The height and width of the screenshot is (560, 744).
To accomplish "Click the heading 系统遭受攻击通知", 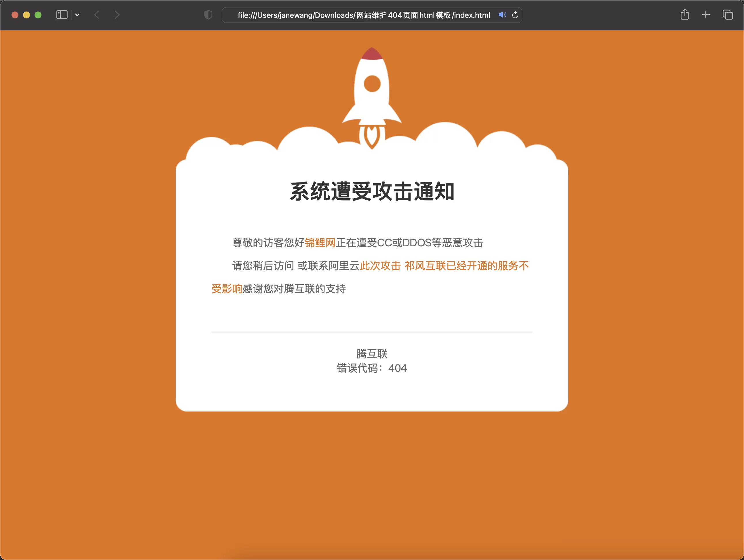I will 372,192.
